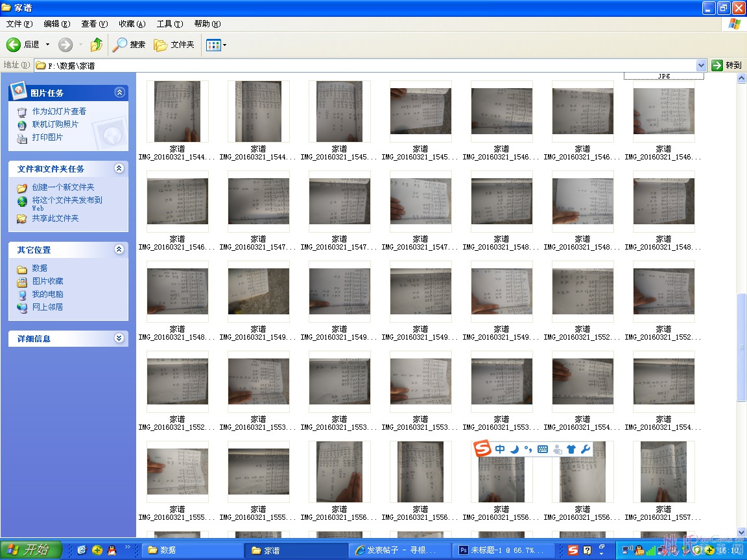Toggle Sogou 中 Chinese/English mode
Screen dimensions: 747x560
click(x=500, y=449)
